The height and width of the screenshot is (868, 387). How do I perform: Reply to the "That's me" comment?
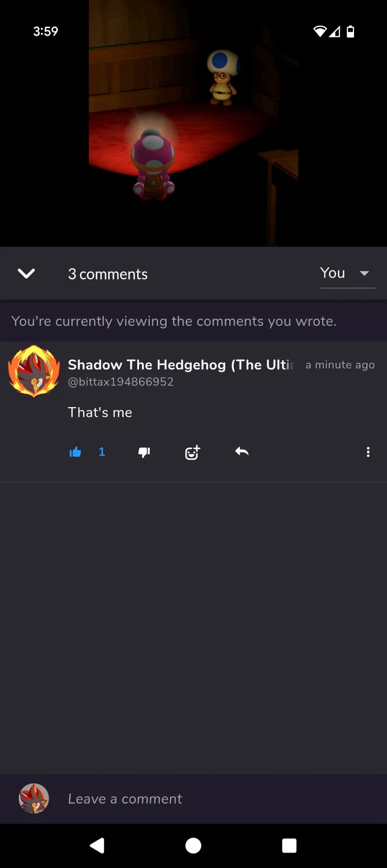click(242, 452)
